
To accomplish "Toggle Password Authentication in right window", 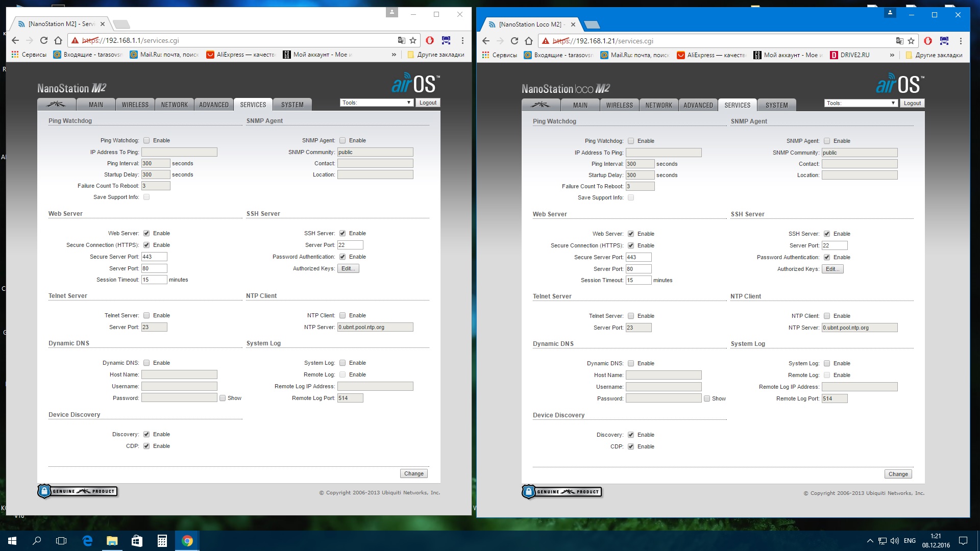I will 827,257.
